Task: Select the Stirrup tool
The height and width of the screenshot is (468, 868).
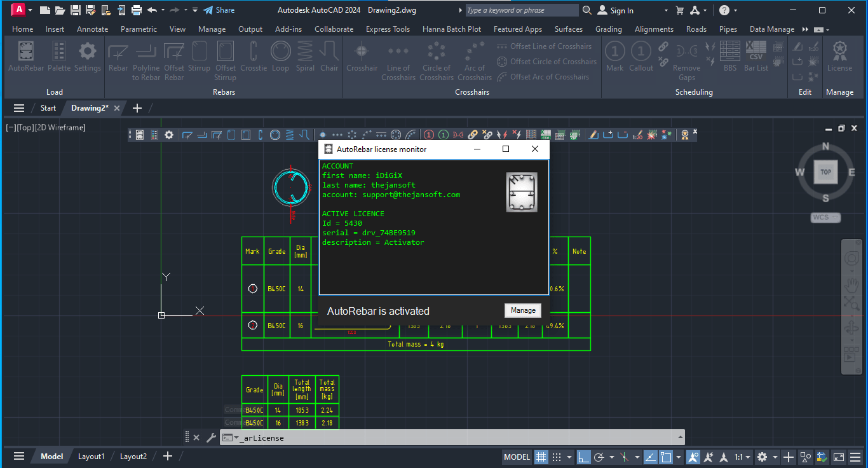Action: click(x=199, y=57)
